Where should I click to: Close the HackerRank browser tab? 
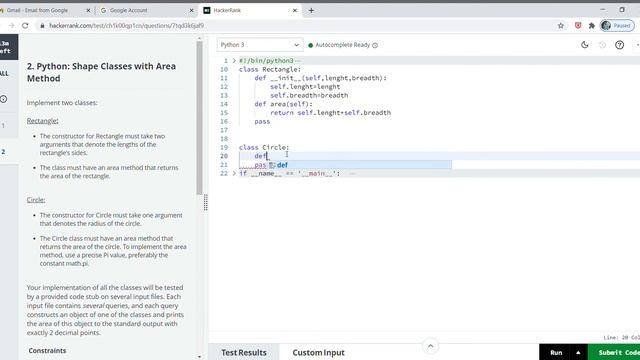point(295,11)
